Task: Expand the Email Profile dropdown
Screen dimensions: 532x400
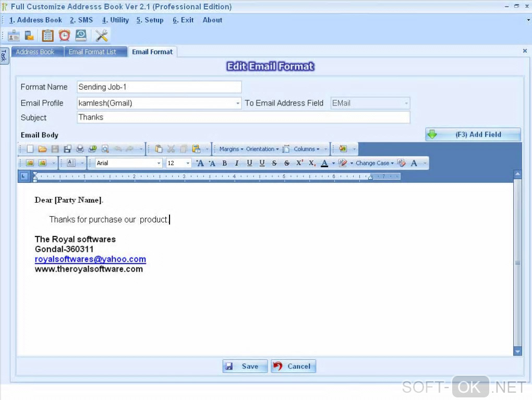Action: coord(237,103)
